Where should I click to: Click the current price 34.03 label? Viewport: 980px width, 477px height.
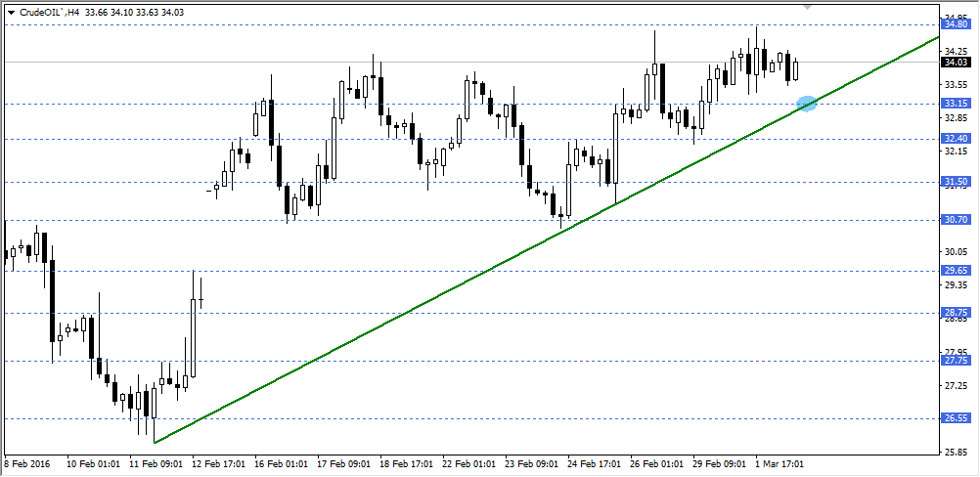955,63
